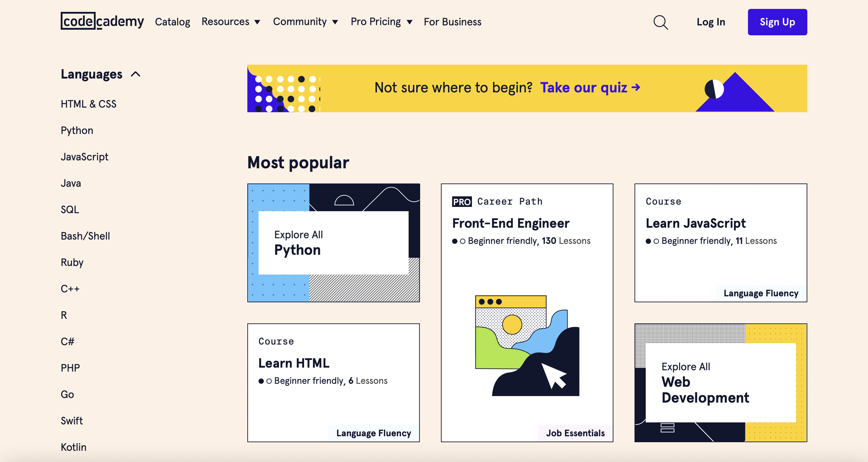Click the Log In link
The height and width of the screenshot is (462, 868).
click(x=711, y=22)
